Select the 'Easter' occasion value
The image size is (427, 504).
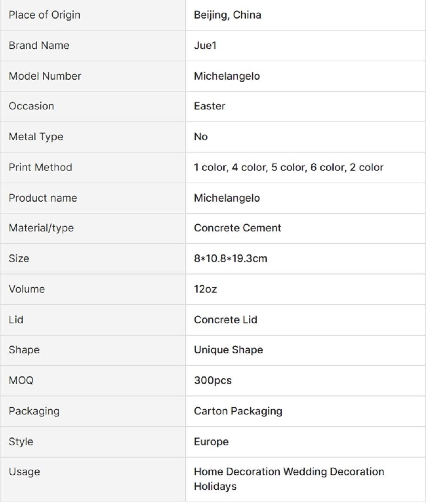point(209,106)
